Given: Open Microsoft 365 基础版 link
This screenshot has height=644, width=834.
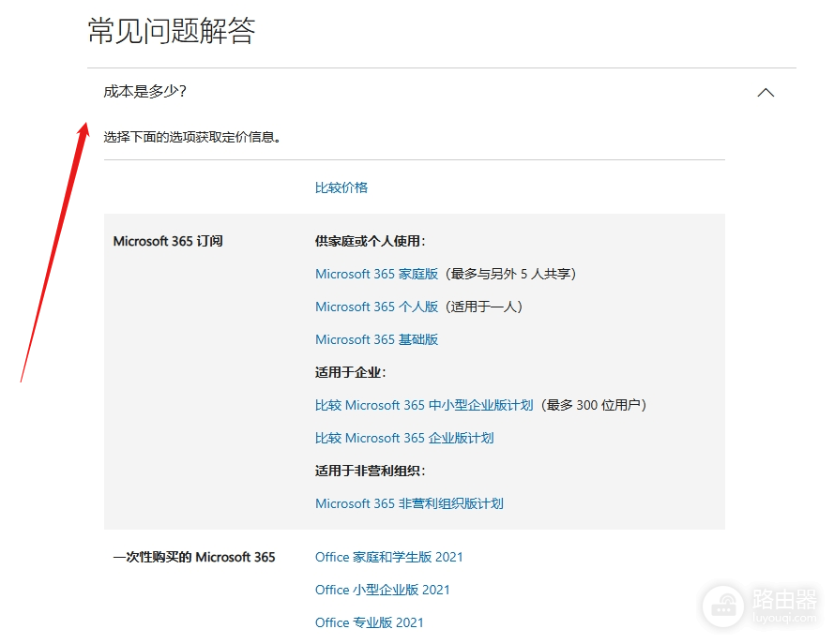Looking at the screenshot, I should point(376,339).
